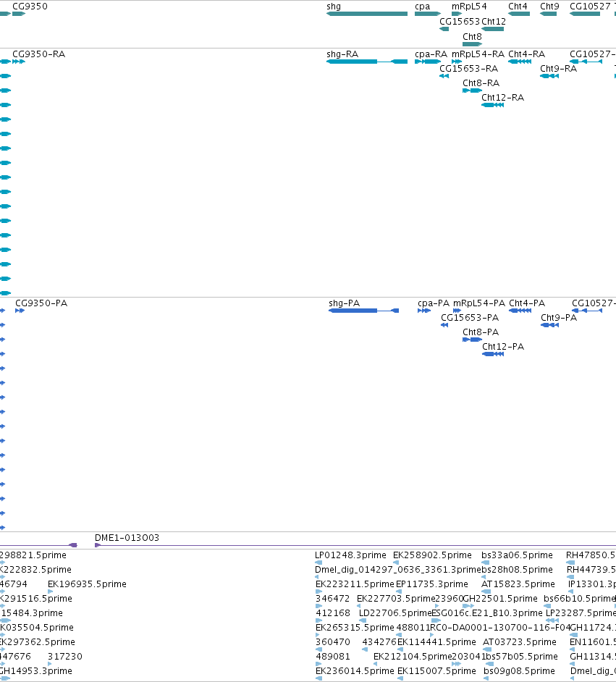
Task: Open the Cht9 gene label
Action: tap(549, 7)
